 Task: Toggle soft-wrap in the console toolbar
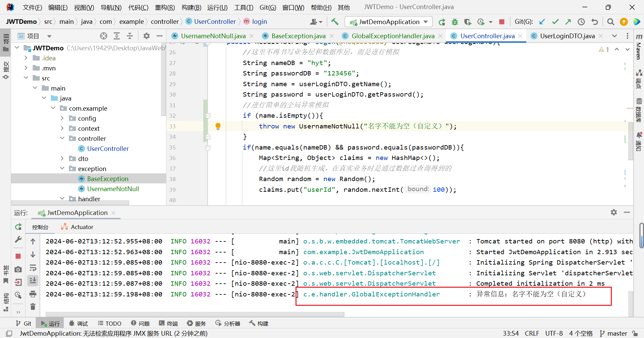coord(33,268)
